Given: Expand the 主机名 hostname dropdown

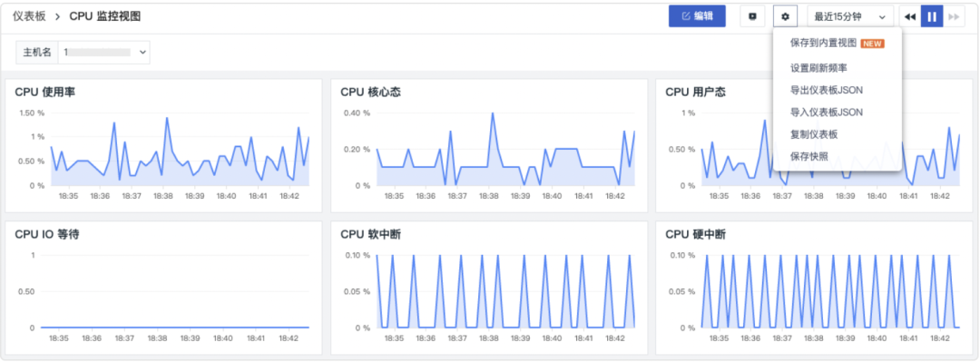Looking at the screenshot, I should click(103, 53).
